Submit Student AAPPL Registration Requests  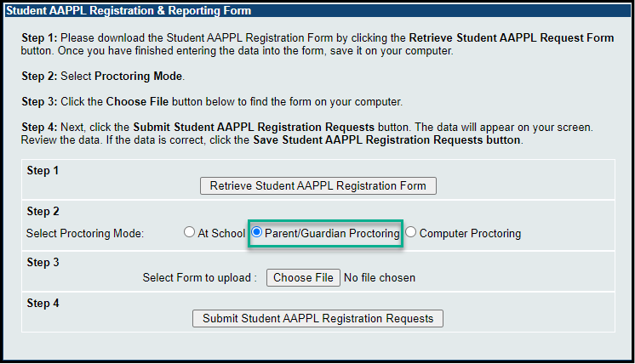tap(318, 319)
